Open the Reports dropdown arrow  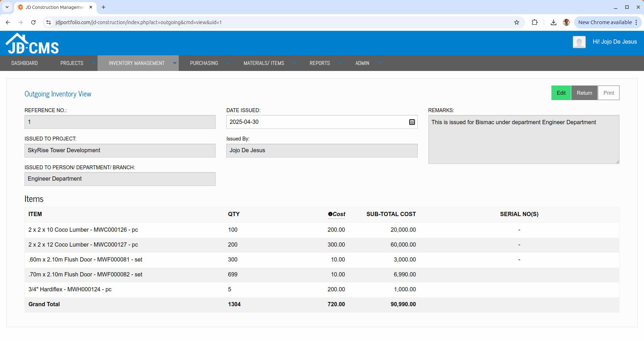tap(340, 63)
